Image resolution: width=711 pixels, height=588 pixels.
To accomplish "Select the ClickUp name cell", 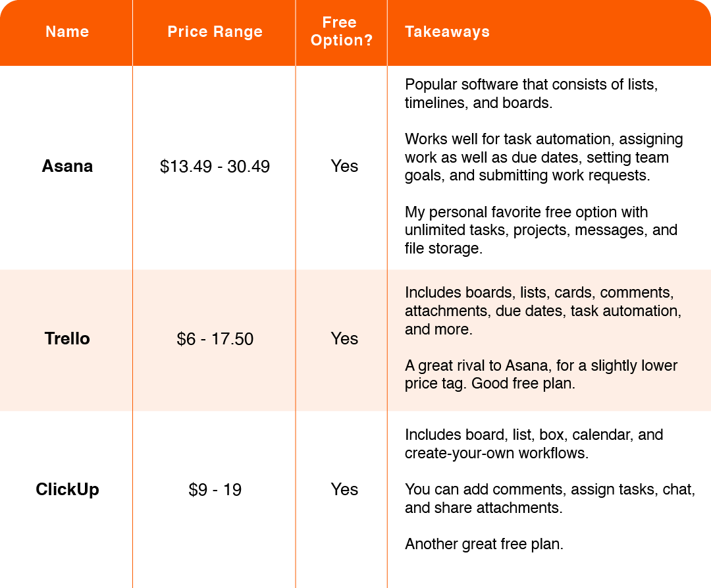I will (x=67, y=489).
